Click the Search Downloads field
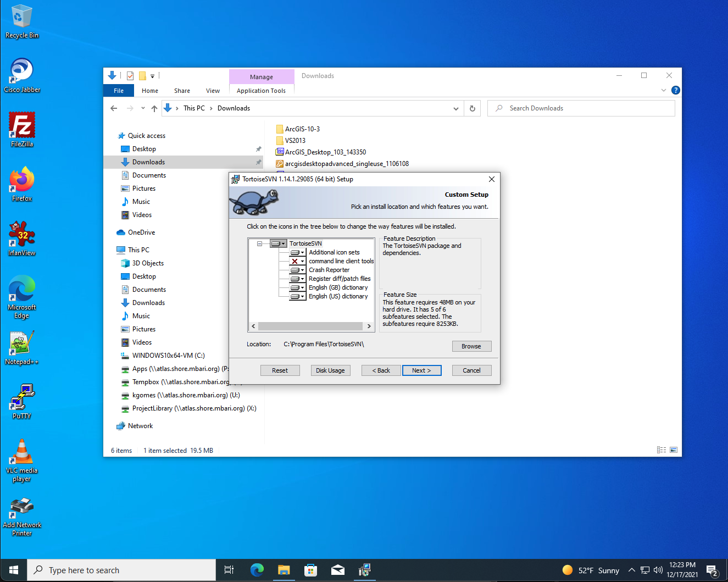 pos(581,108)
